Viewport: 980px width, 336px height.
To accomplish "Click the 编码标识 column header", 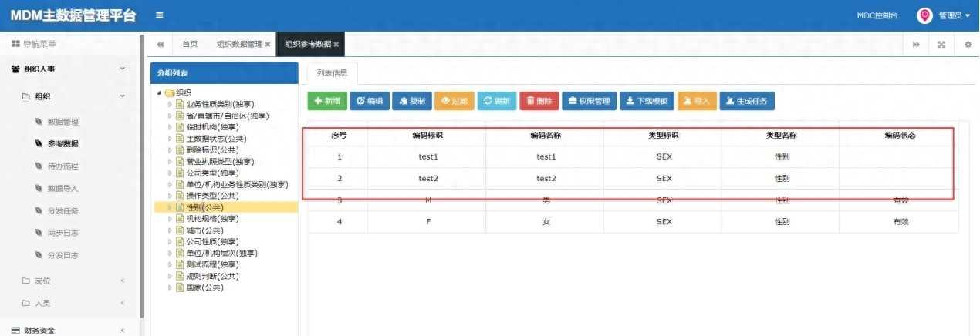I will click(427, 135).
